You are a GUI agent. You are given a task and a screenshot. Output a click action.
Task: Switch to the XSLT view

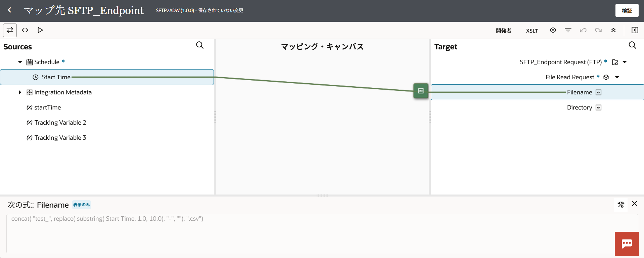[532, 31]
